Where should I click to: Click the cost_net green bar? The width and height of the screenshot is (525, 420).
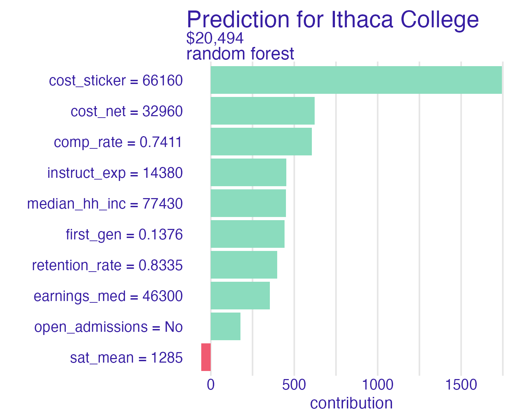262,111
